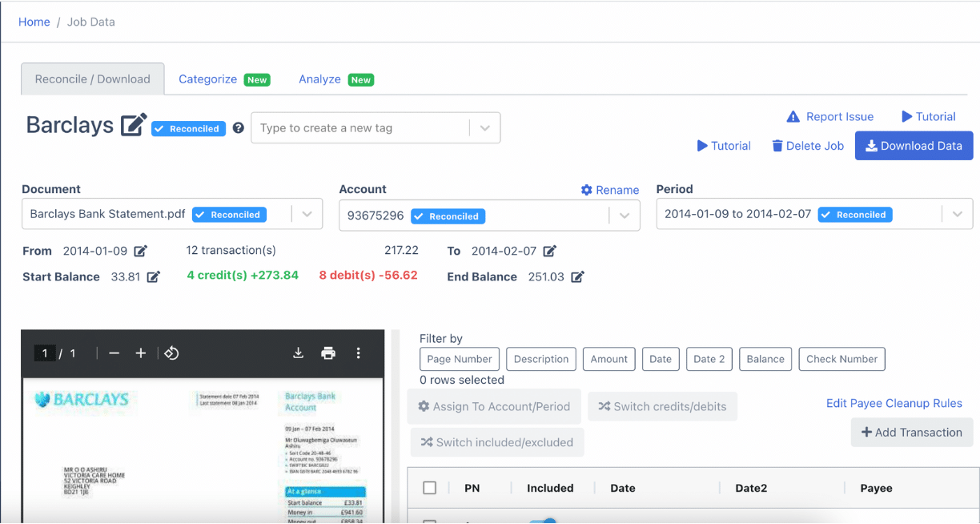Click Assign To Account/Period button
Viewport: 980px width, 524px height.
coord(492,407)
